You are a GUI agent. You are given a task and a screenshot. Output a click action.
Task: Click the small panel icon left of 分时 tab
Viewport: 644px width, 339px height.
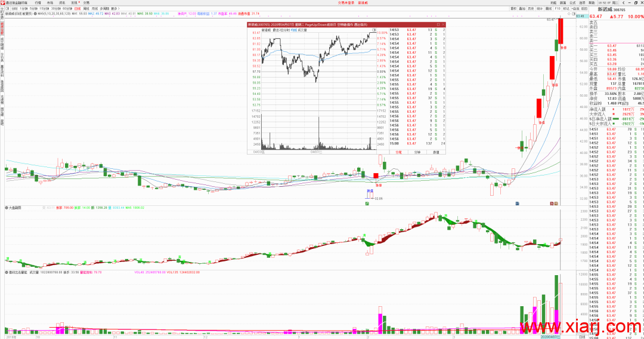point(7,8)
